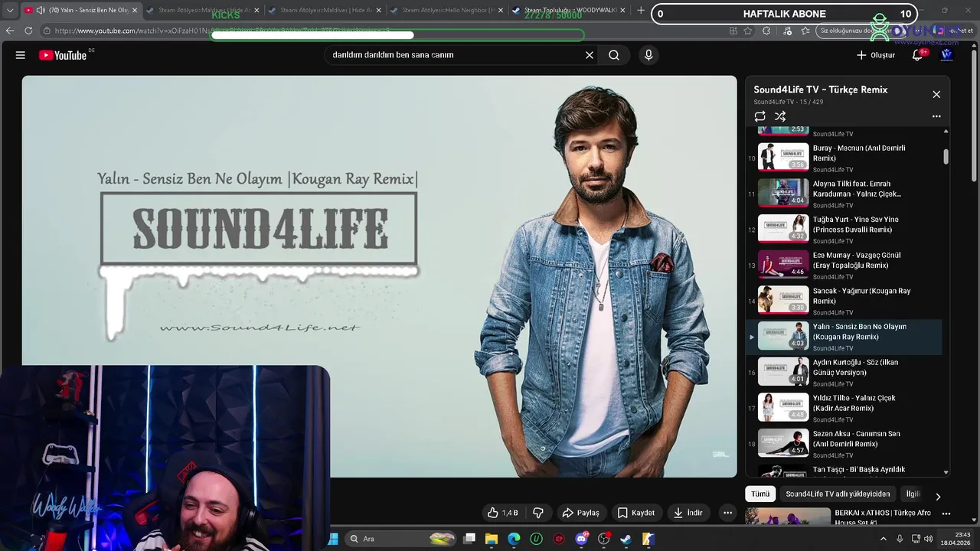Viewport: 980px width, 551px height.
Task: Open Microsoft Edge from taskbar
Action: pyautogui.click(x=514, y=539)
